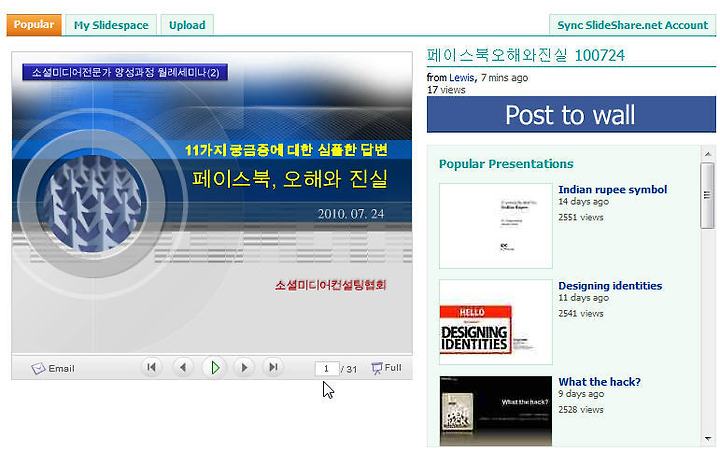Screen dimensions: 720x451
Task: Click the Post to wall button
Action: tap(571, 114)
